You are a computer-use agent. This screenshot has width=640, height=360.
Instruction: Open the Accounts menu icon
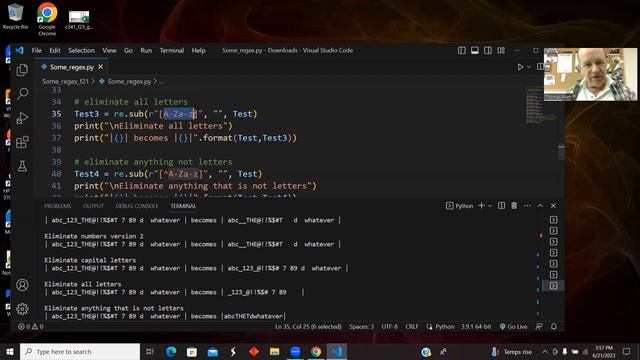(x=22, y=285)
